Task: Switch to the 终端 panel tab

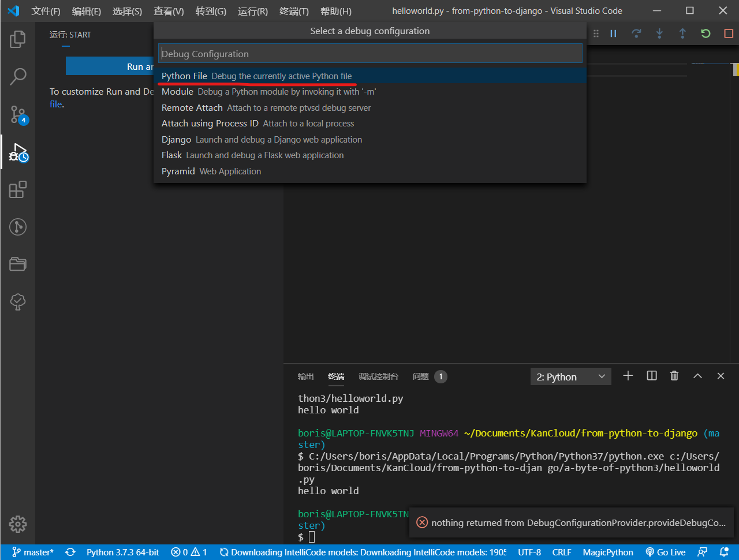Action: click(336, 376)
